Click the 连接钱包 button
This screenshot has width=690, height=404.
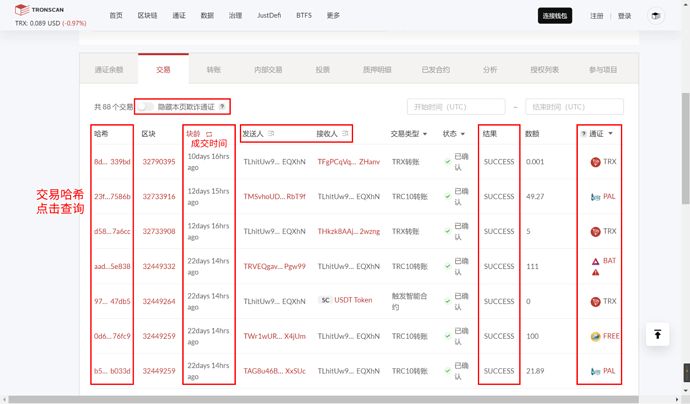(x=555, y=16)
